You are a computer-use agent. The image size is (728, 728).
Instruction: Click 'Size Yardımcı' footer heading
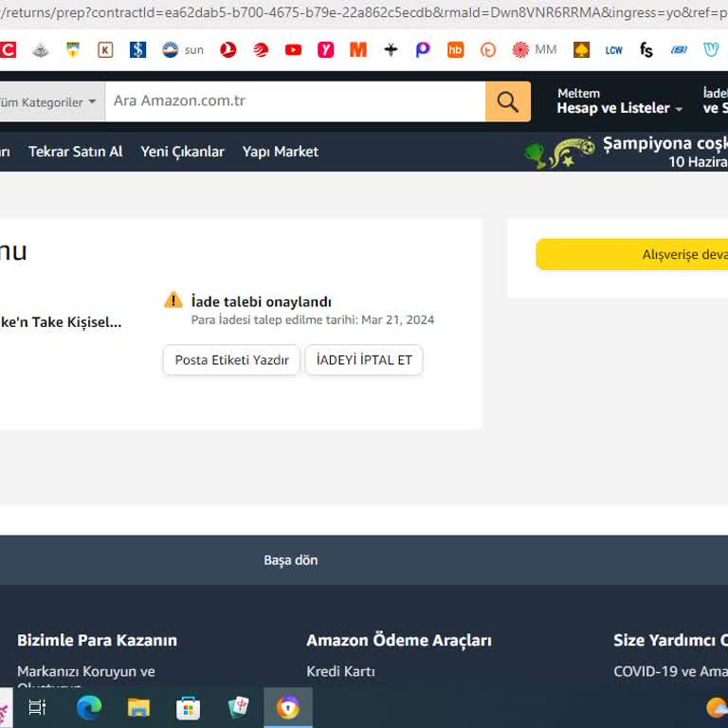670,640
